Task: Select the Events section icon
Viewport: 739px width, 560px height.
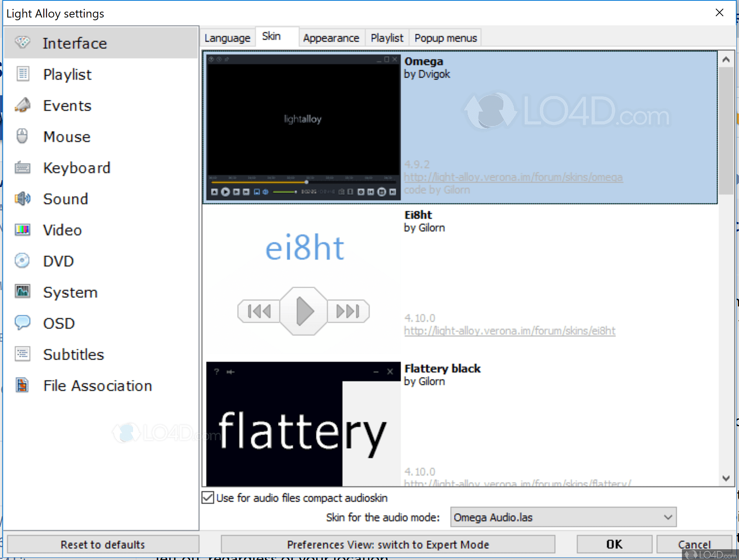Action: click(x=23, y=105)
